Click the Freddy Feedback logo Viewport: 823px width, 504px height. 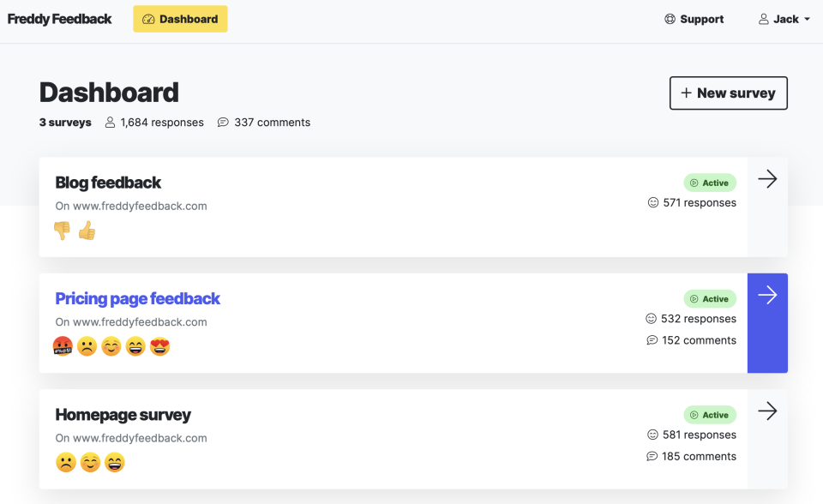[x=59, y=19]
